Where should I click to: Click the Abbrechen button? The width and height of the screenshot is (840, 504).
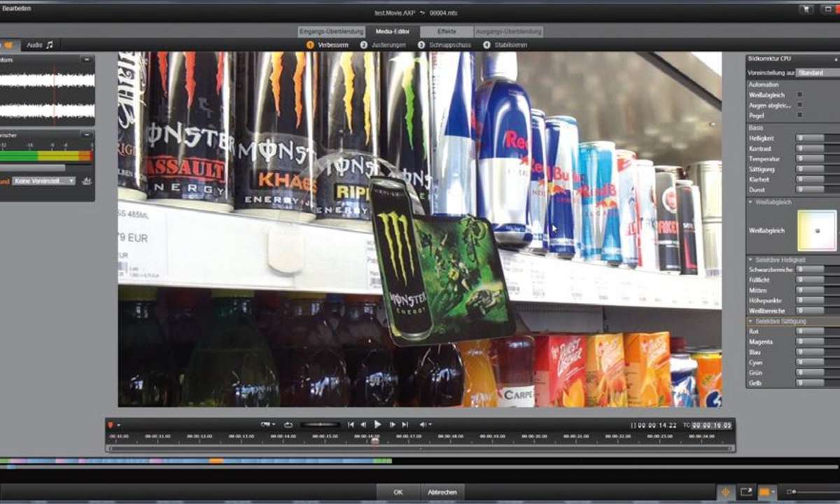click(x=442, y=492)
